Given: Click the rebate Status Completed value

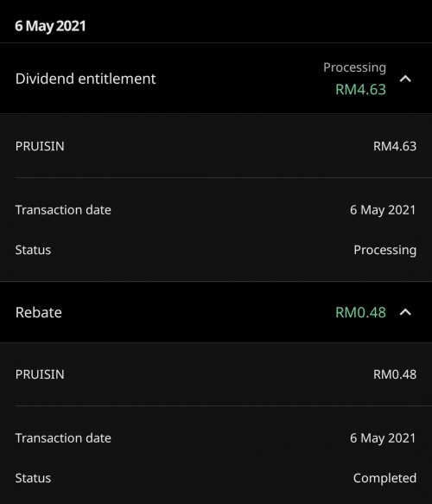Looking at the screenshot, I should pos(384,478).
